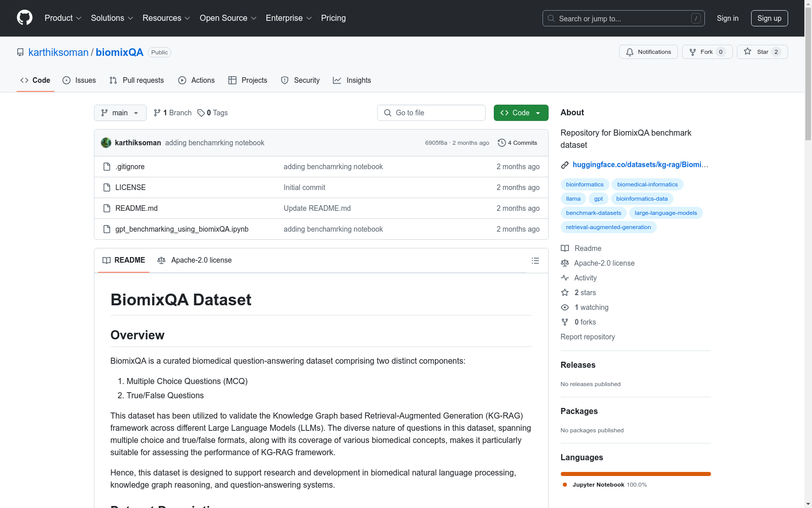The width and height of the screenshot is (812, 508).
Task: Expand the Product menu
Action: (x=63, y=18)
